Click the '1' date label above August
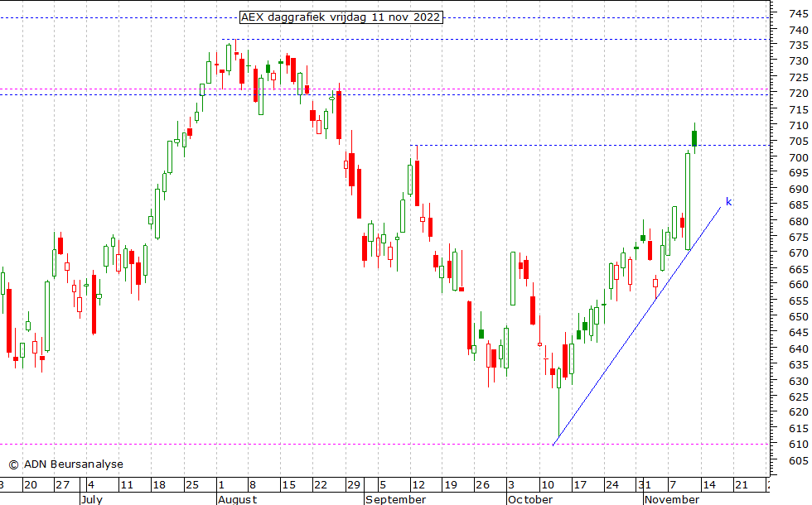Screen dimensions: 812x505 tap(221, 485)
